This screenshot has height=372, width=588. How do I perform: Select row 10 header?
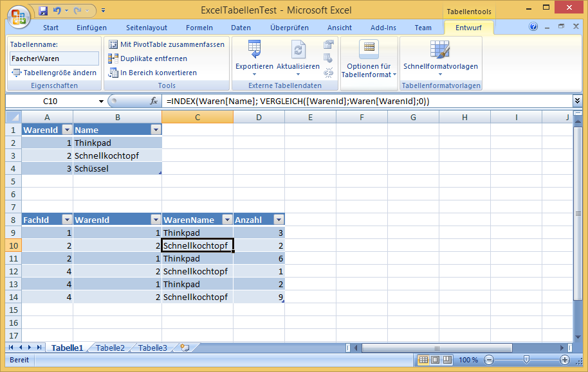click(x=14, y=246)
